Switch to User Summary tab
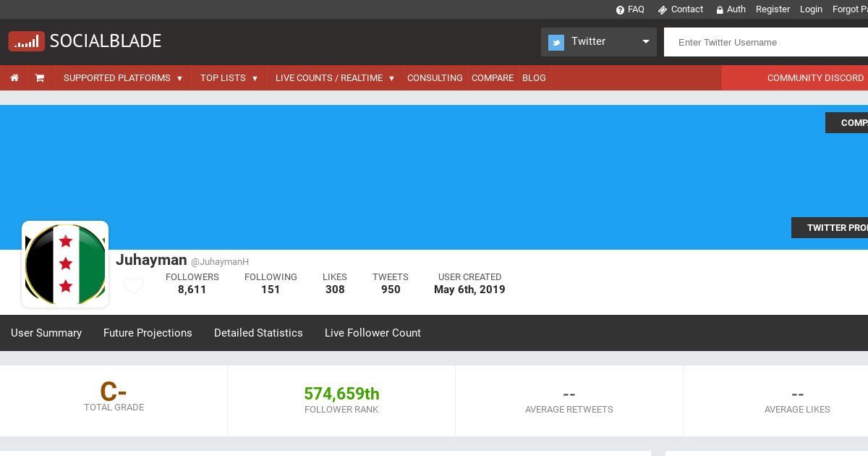Screen dimensions: 868x456 (46, 333)
